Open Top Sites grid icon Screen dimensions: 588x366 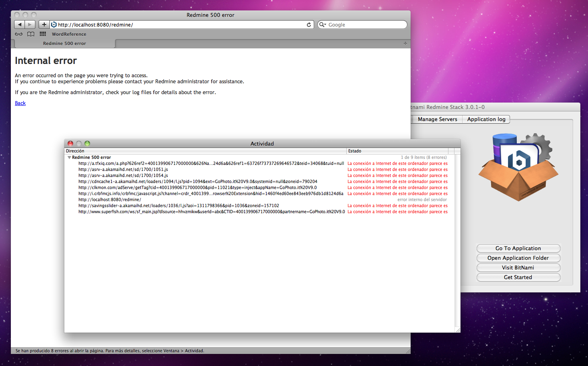[43, 34]
